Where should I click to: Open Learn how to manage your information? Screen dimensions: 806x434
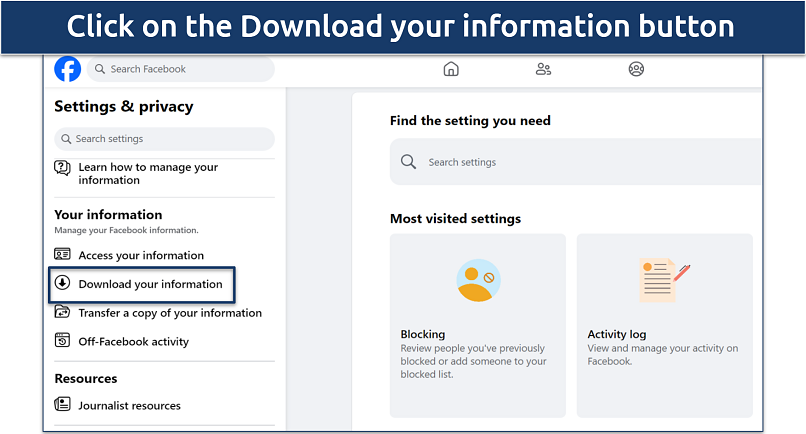point(147,174)
